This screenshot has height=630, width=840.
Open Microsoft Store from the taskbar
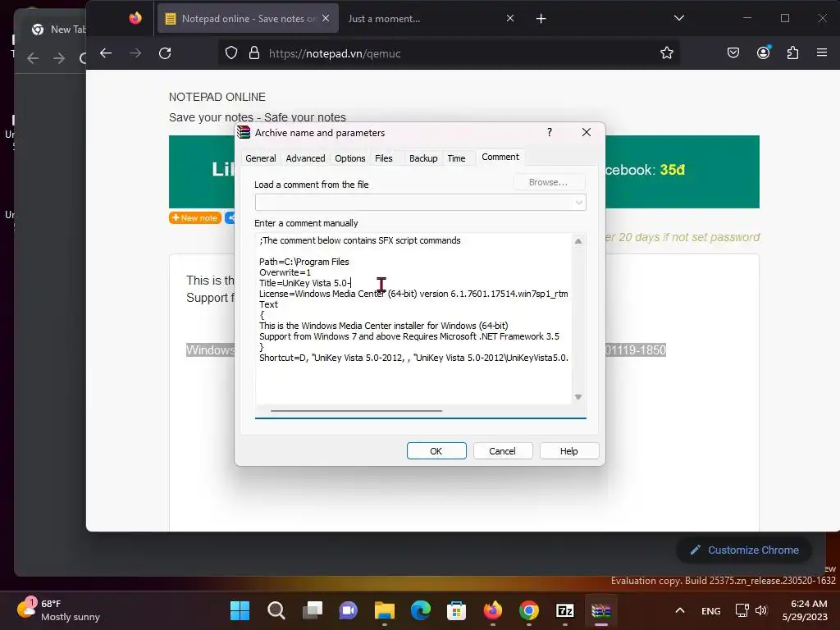coord(456,610)
